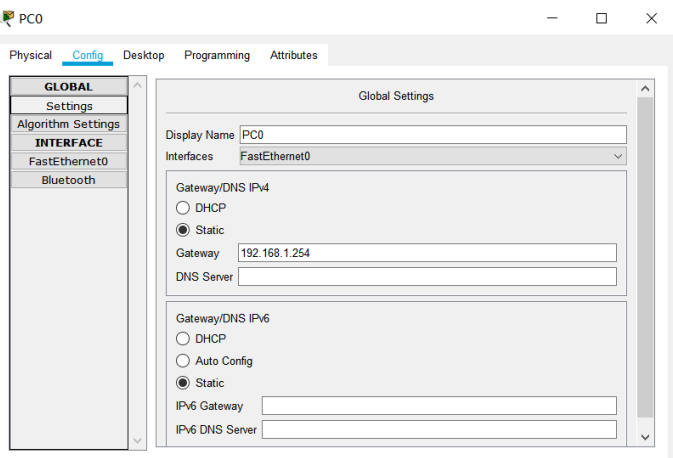Viewport: 673px width, 458px height.
Task: Close the PC0 window
Action: click(652, 18)
